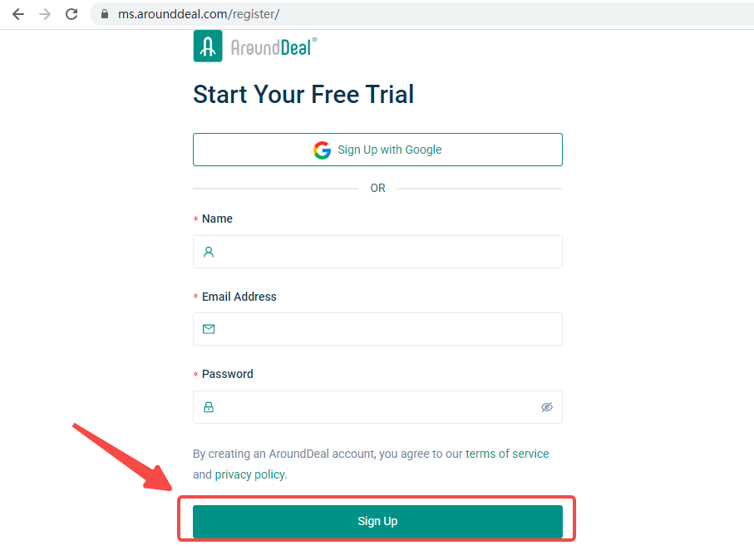Click the browser address bar URL

(x=198, y=14)
